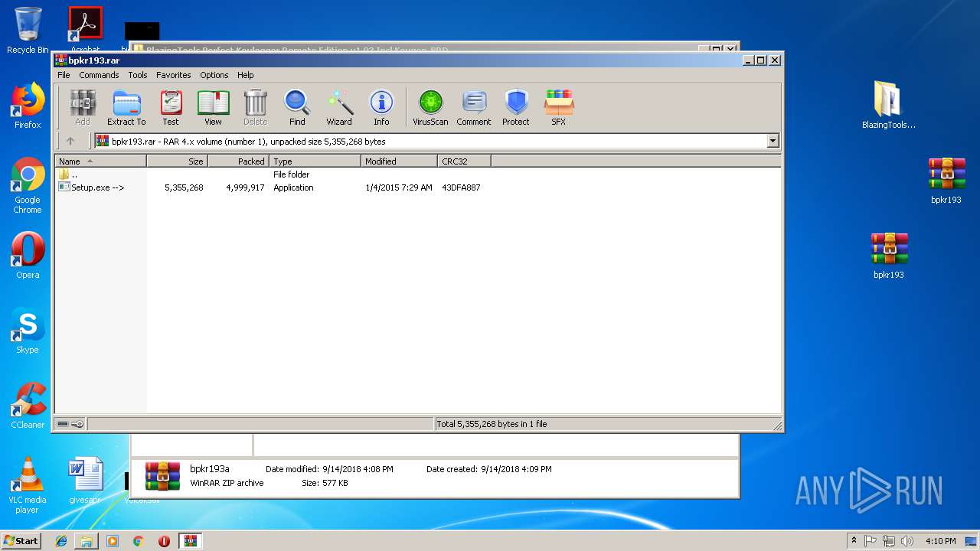The height and width of the screenshot is (551, 980).
Task: Click the Delete trash icon
Action: (255, 107)
